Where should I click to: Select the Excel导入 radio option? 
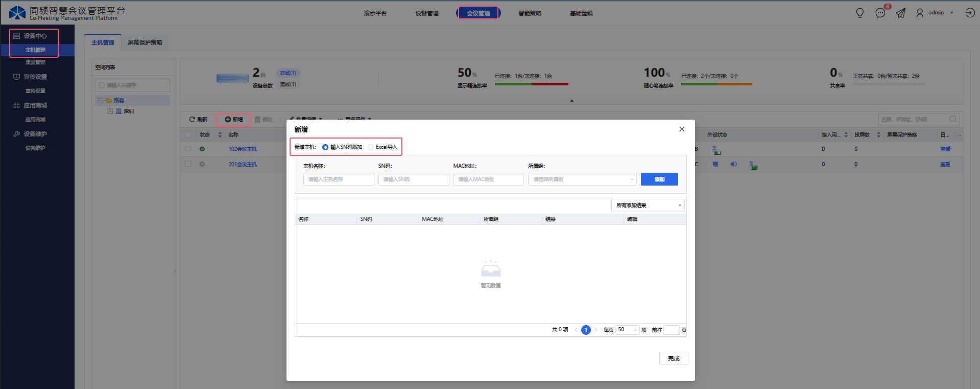point(371,147)
